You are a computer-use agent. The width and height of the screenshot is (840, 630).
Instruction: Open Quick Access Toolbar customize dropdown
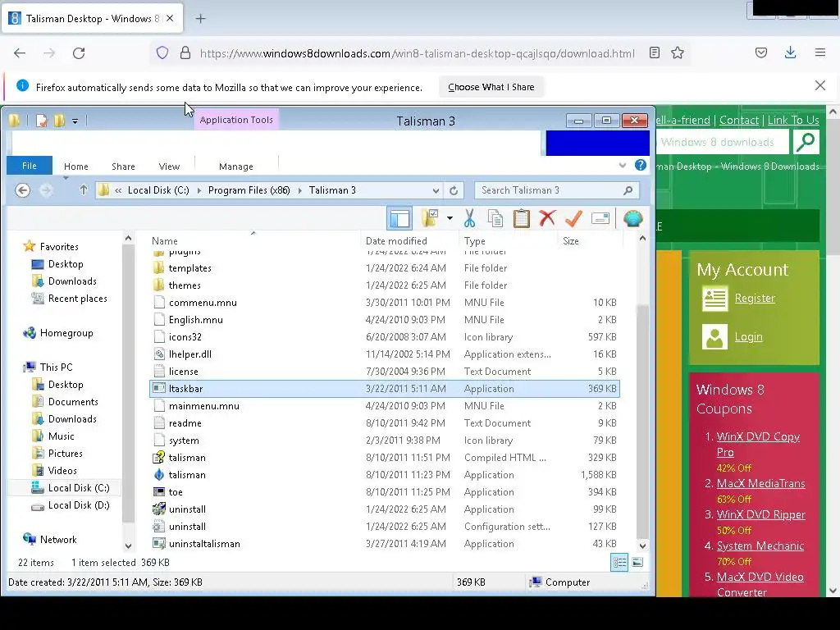coord(75,121)
